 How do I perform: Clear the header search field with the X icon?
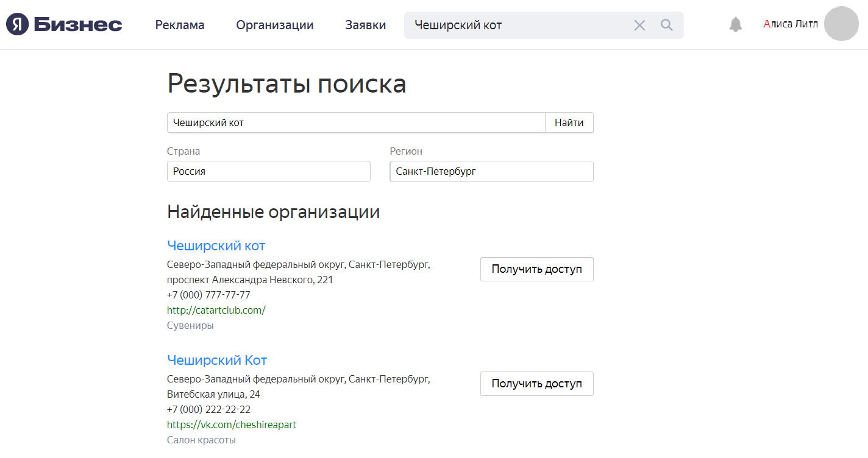click(639, 25)
